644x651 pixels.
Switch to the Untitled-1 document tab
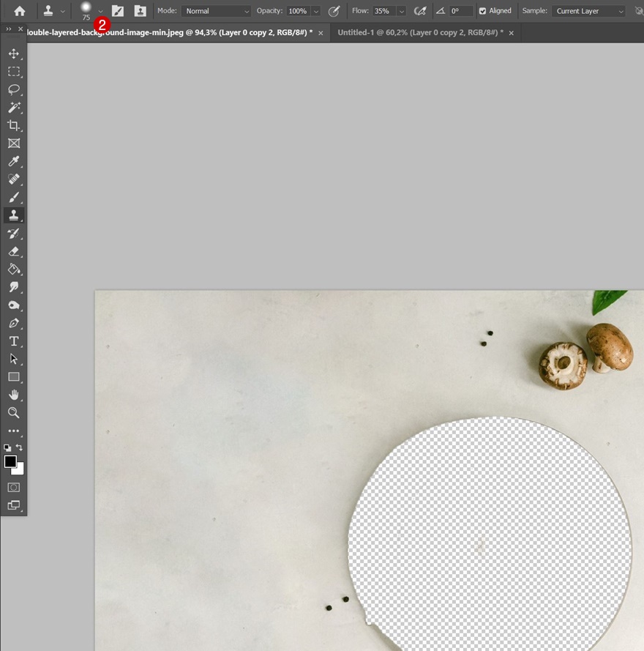[x=419, y=33]
